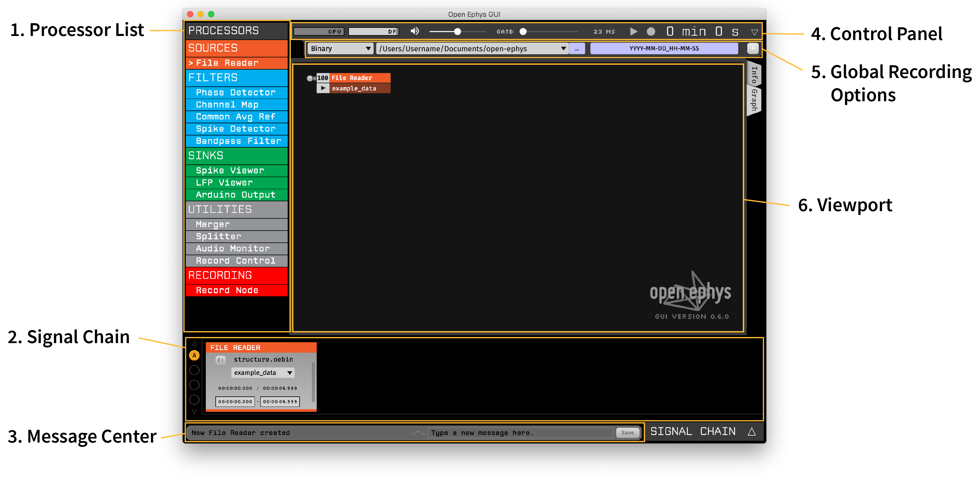Click signal chain scroll down arrow
This screenshot has width=980, height=482.
(194, 412)
